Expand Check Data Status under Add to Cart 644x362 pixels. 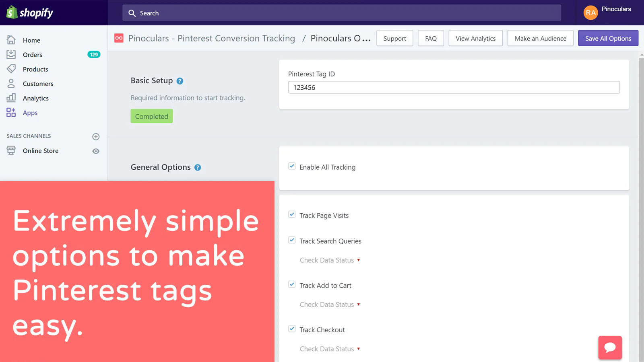(x=330, y=304)
